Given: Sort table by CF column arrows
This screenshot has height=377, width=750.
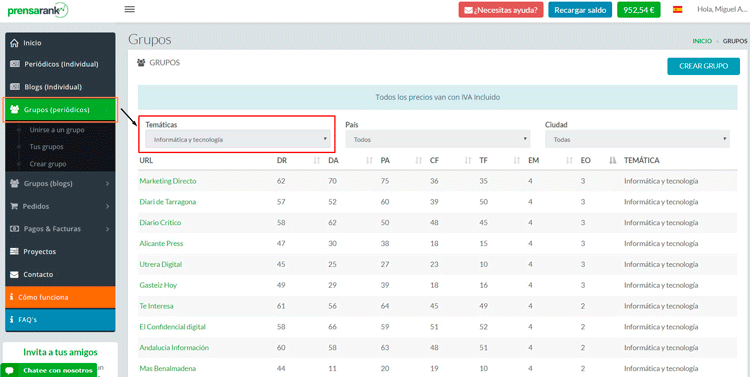Looking at the screenshot, I should pyautogui.click(x=468, y=161).
